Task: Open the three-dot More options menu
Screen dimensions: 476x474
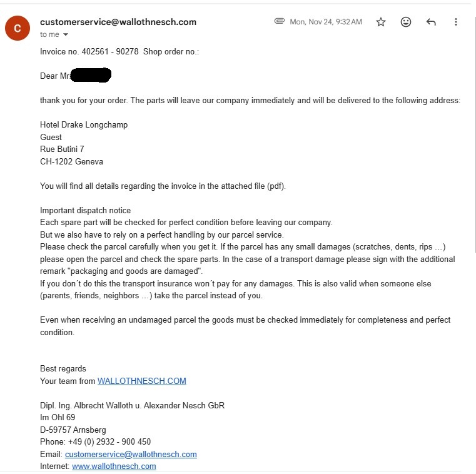Action: (x=456, y=22)
